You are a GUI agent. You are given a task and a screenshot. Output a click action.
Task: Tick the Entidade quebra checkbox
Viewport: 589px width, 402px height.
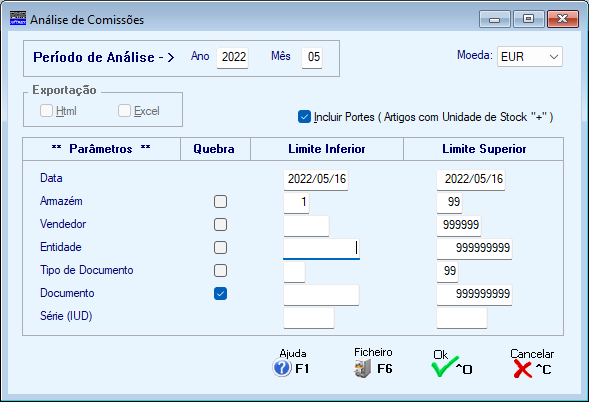click(x=220, y=248)
